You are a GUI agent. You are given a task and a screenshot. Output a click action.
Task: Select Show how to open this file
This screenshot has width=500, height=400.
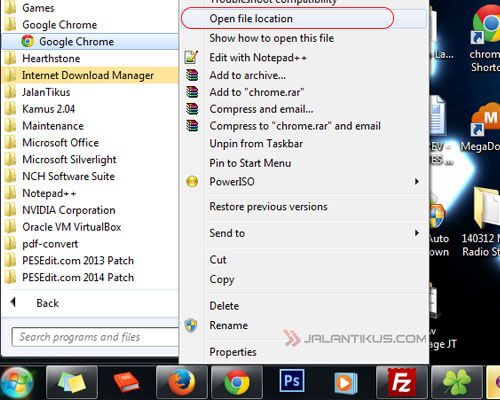coord(271,38)
